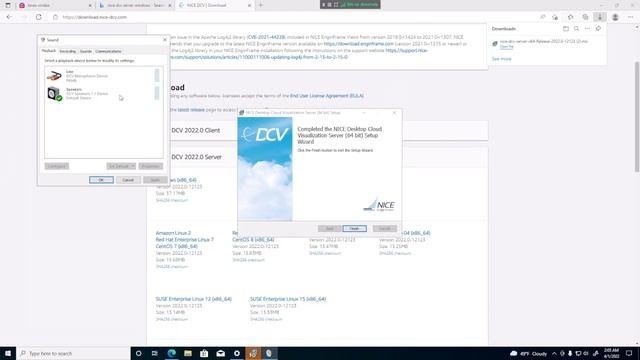Click the Read aloud icon in address bar
This screenshot has height=360, width=640.
[x=542, y=17]
